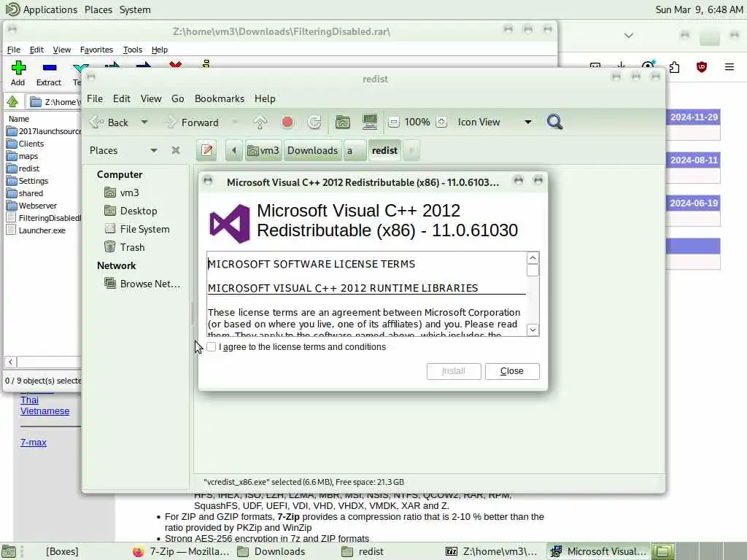747x560 pixels.
Task: Open the Favorites menu in 7-Zip
Action: (x=96, y=50)
